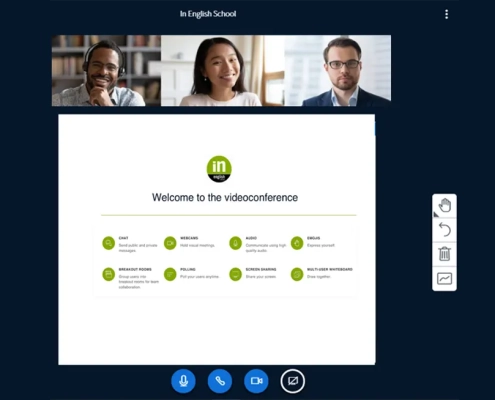This screenshot has height=400, width=495.
Task: Click the Chat feature icon on slide
Action: tap(109, 243)
